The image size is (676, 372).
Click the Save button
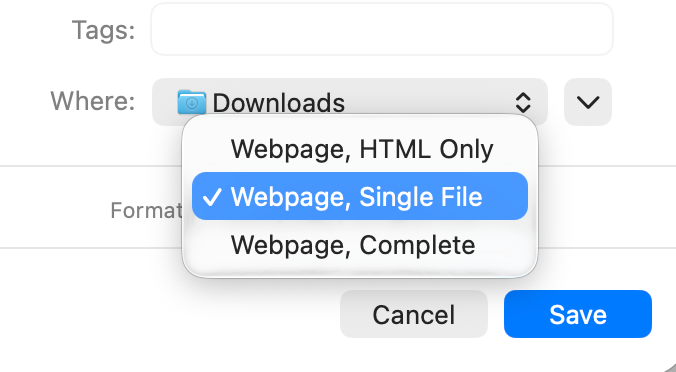pyautogui.click(x=578, y=314)
